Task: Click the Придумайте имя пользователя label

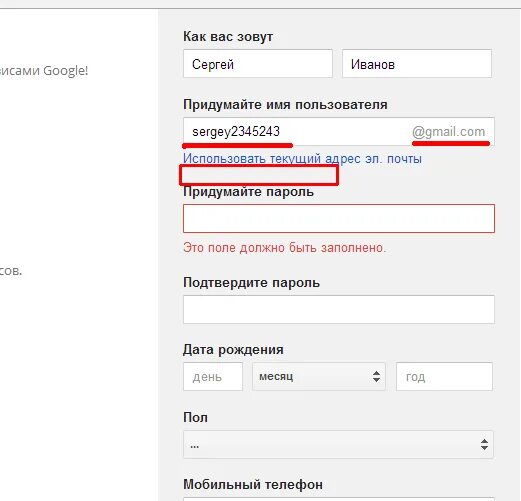Action: pos(285,105)
